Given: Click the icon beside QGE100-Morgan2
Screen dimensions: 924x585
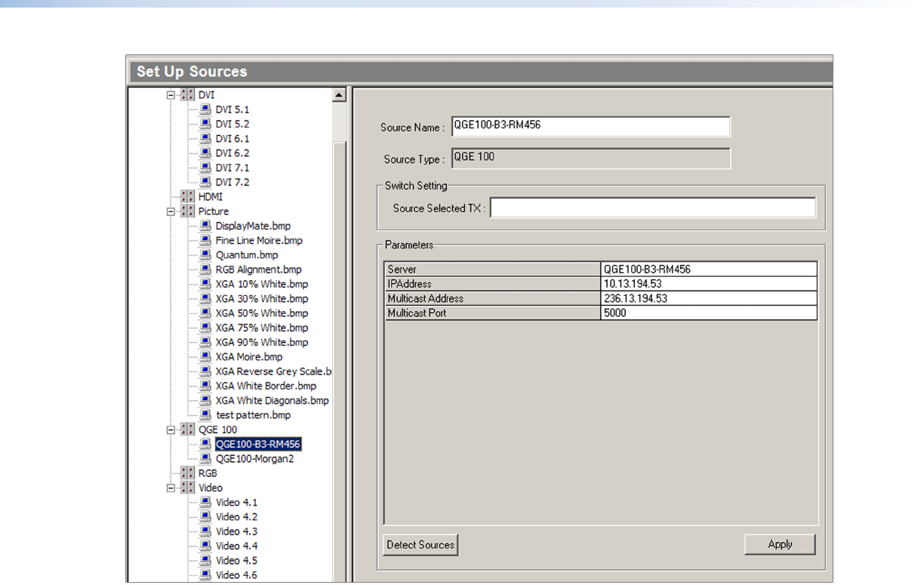Looking at the screenshot, I should click(x=205, y=458).
